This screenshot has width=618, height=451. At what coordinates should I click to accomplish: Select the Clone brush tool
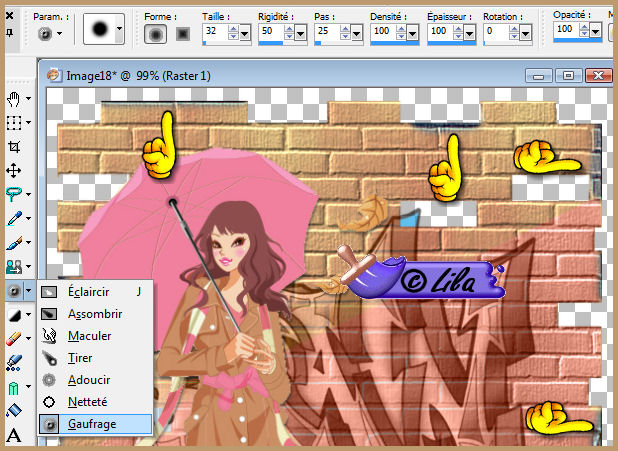click(14, 266)
